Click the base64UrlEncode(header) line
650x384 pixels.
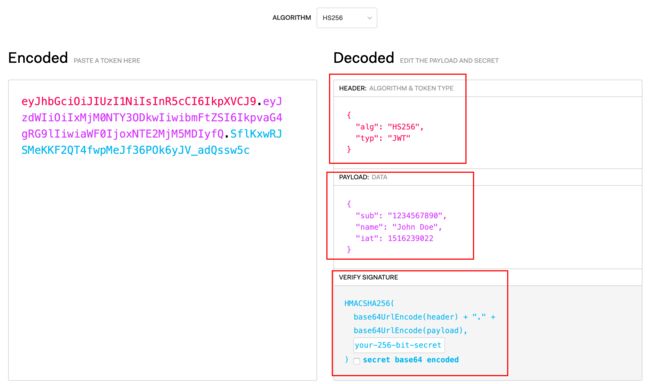click(424, 317)
